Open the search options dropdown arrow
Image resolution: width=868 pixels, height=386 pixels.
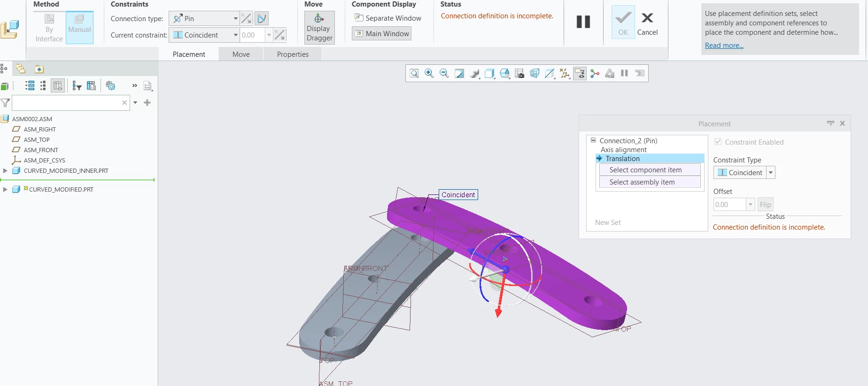pos(135,102)
